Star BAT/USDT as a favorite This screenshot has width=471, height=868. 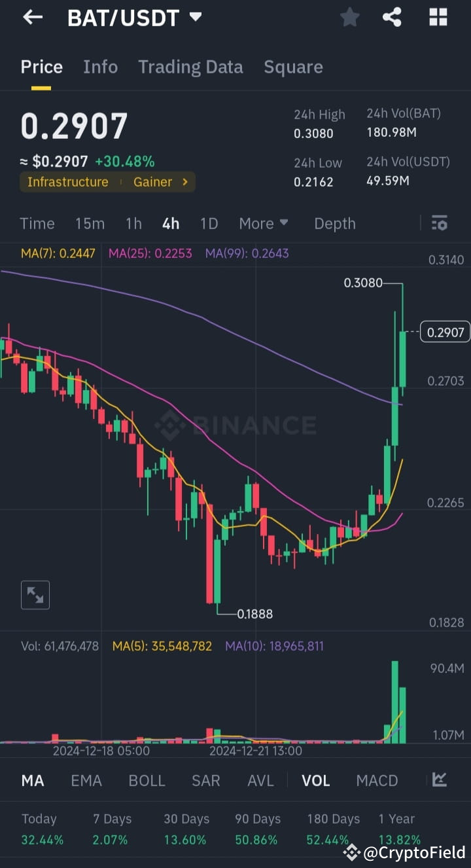[x=349, y=18]
